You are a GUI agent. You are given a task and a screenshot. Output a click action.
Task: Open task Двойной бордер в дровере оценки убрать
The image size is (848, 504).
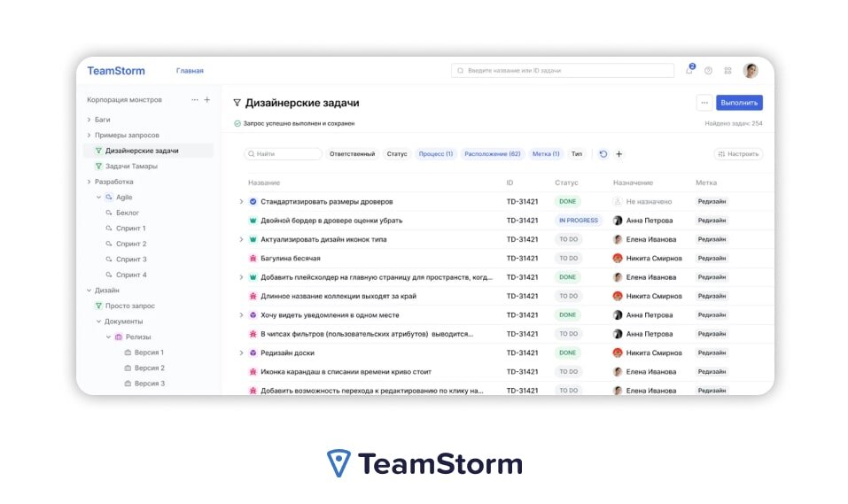tap(331, 221)
